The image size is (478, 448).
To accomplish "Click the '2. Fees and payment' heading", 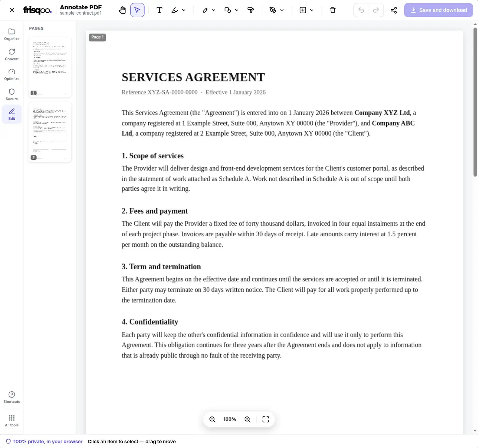I will click(155, 211).
